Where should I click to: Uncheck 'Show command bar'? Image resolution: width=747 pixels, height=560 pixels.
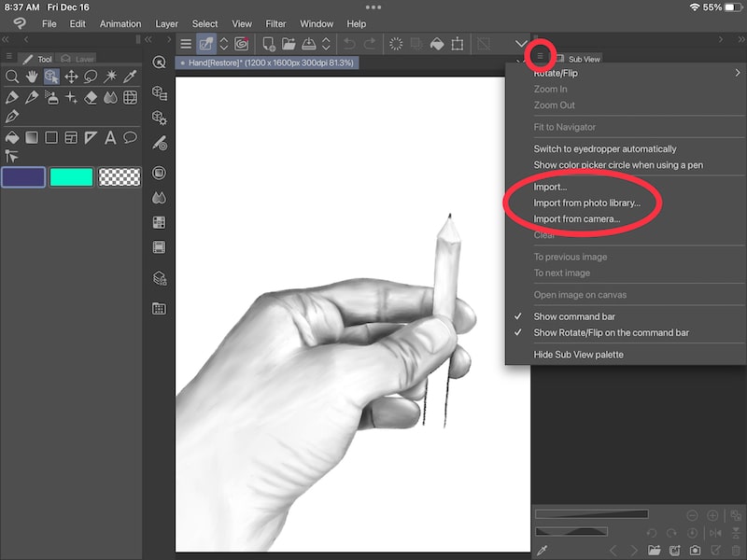(x=576, y=316)
